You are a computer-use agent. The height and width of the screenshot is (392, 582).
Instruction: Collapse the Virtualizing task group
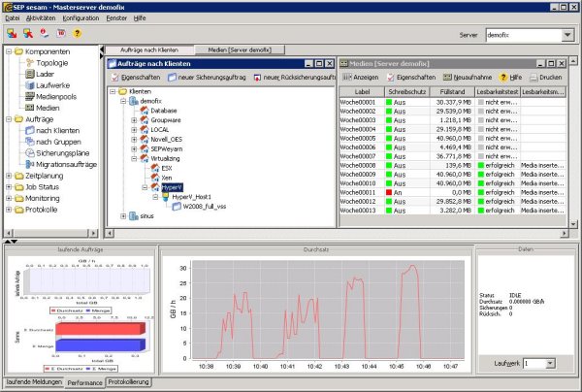(x=134, y=158)
